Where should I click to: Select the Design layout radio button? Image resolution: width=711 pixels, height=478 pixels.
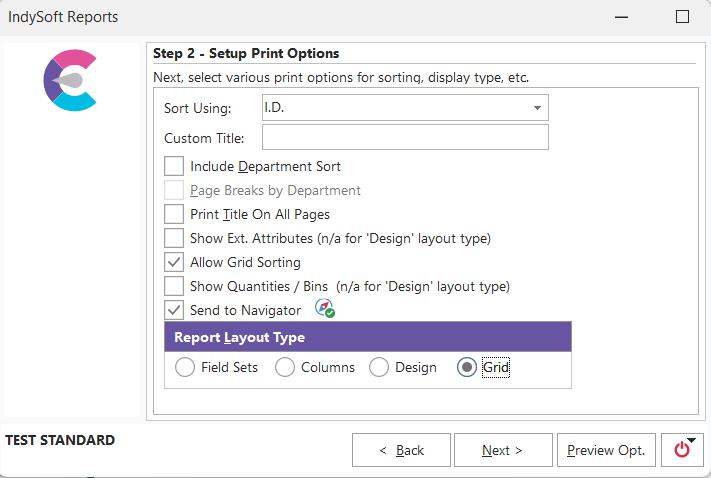379,367
